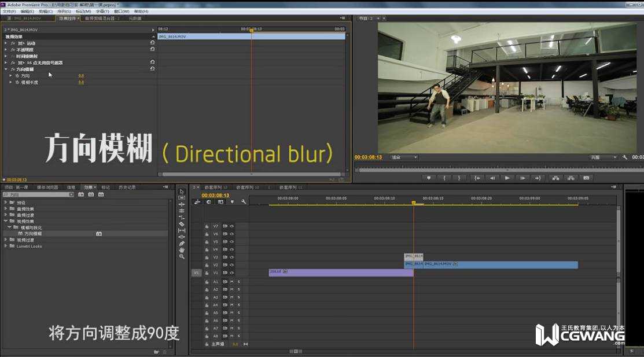644x357 pixels.
Task: Select the Track Select tool
Action: pyautogui.click(x=182, y=198)
